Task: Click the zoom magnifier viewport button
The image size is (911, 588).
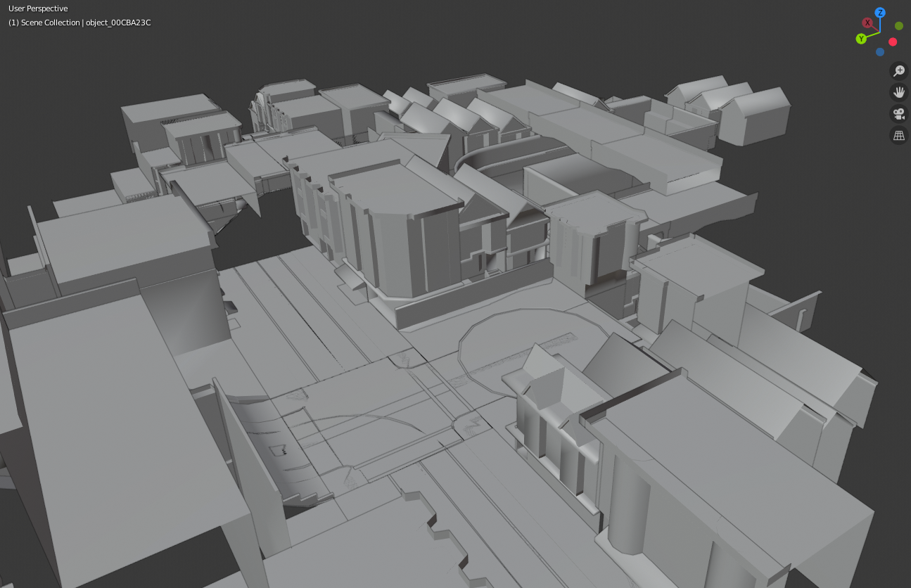Action: (899, 70)
